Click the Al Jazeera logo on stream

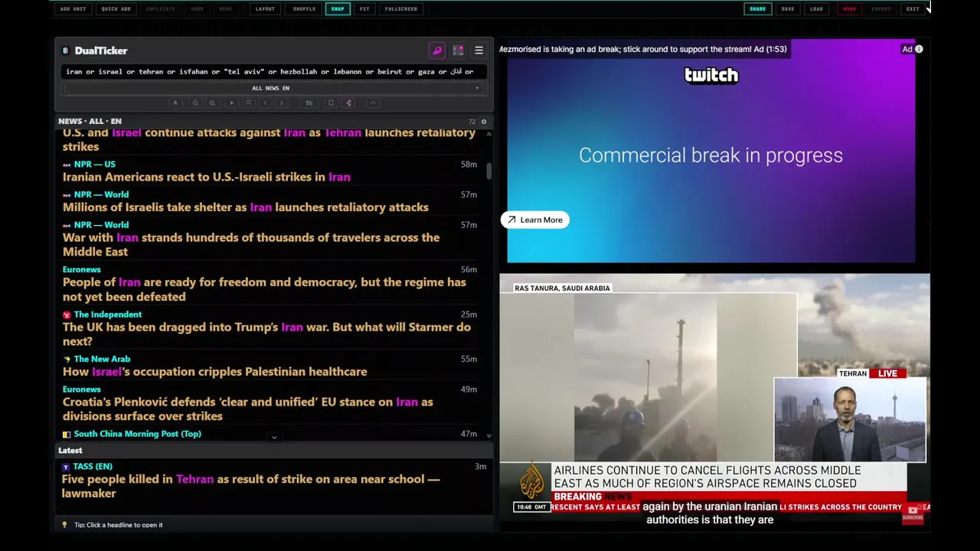[x=532, y=482]
